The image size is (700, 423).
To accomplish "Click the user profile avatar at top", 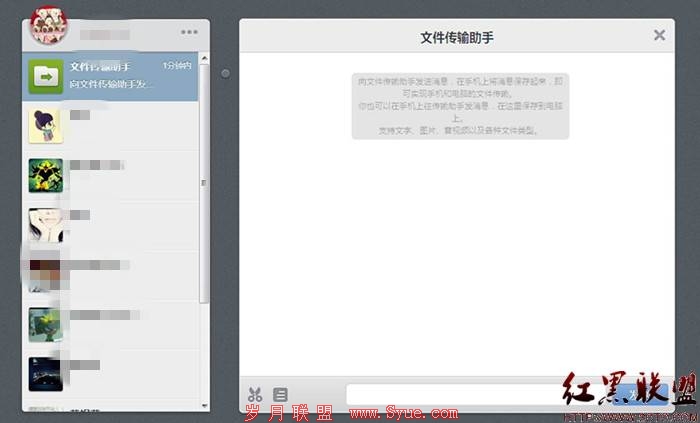I will pos(48,25).
